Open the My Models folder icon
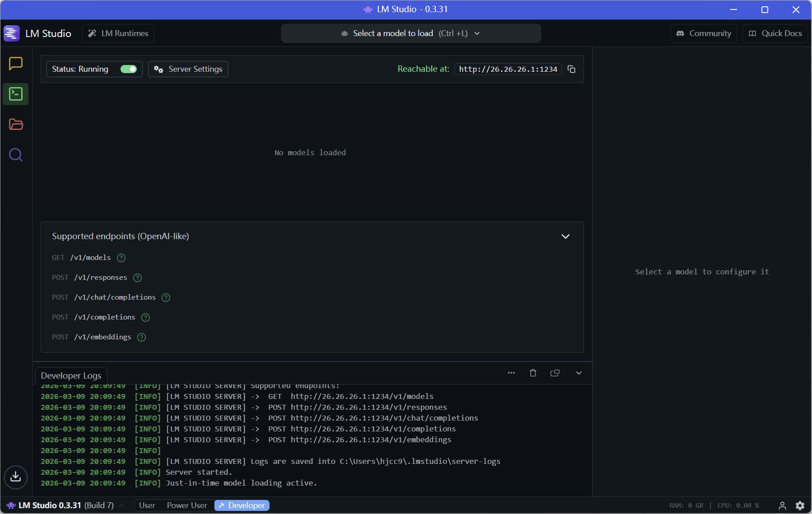This screenshot has height=514, width=812. pos(16,124)
